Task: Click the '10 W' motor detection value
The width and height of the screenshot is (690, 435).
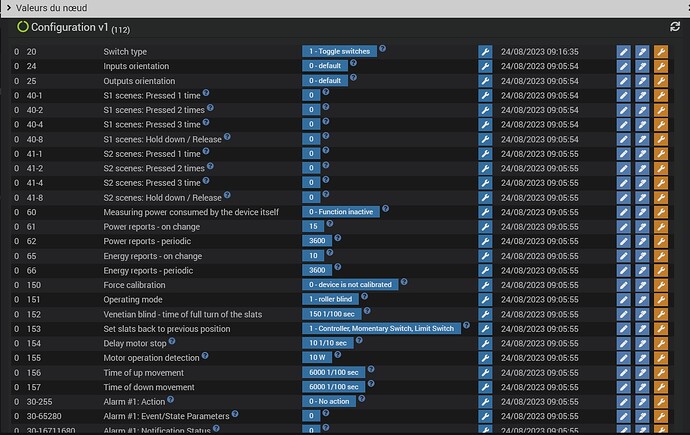Action: coord(317,358)
